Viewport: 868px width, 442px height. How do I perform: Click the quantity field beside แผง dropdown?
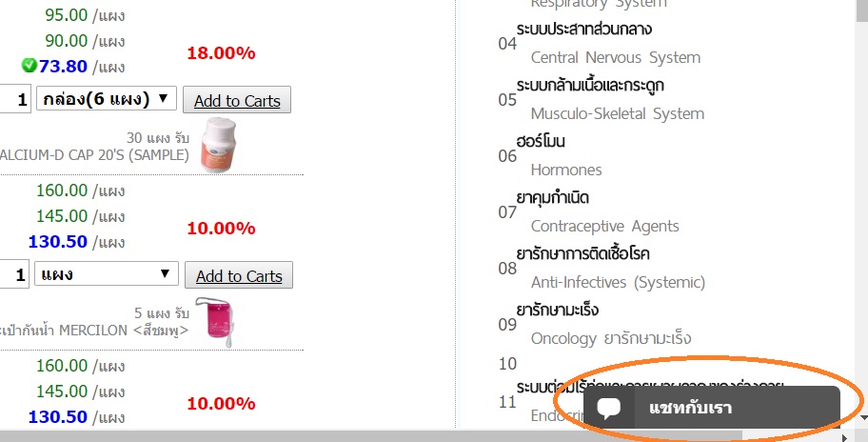14,274
